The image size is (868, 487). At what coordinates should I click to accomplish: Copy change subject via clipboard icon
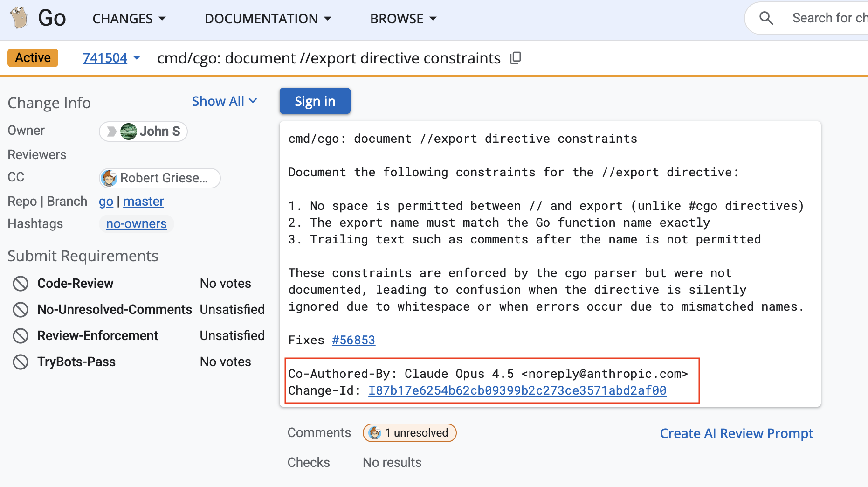(515, 58)
